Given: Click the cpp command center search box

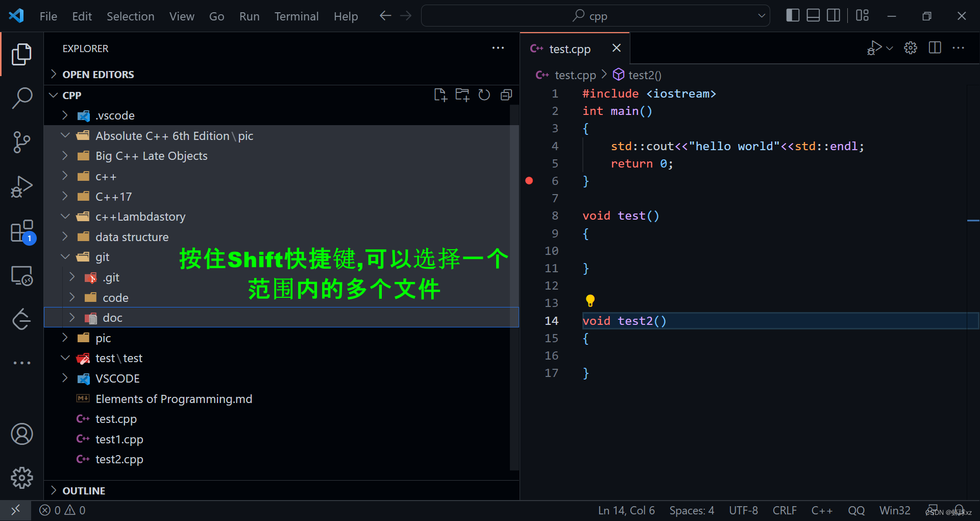Looking at the screenshot, I should [595, 16].
